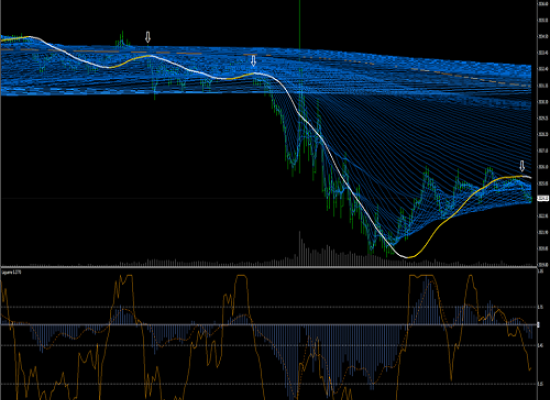Click the green price spike near the first arrow
This screenshot has width=550, height=400.
point(122,39)
